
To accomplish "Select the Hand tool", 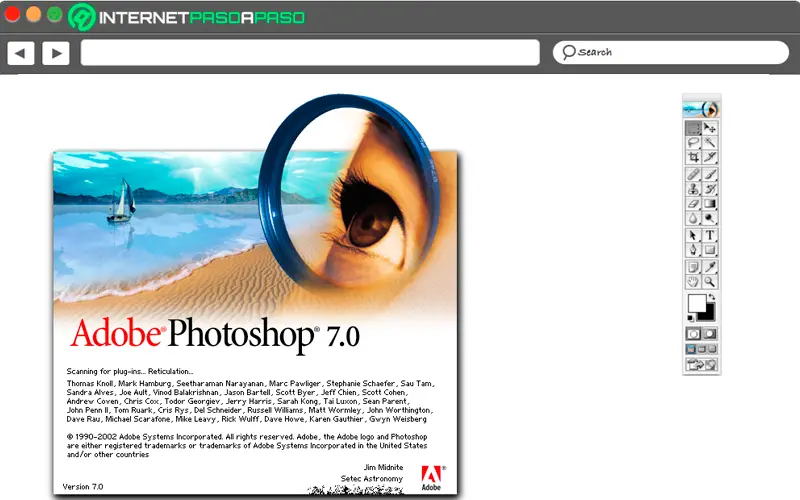I will pyautogui.click(x=693, y=282).
